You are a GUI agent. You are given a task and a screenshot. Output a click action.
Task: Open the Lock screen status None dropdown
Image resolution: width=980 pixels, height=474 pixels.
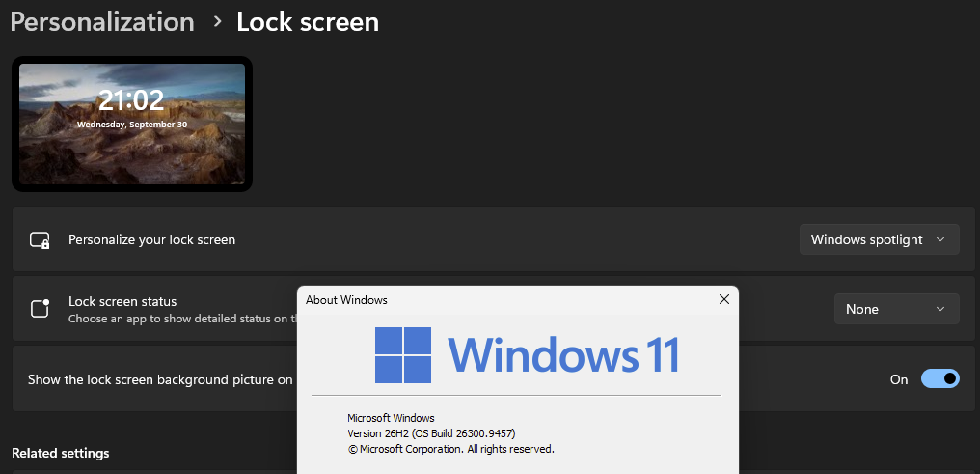tap(896, 309)
